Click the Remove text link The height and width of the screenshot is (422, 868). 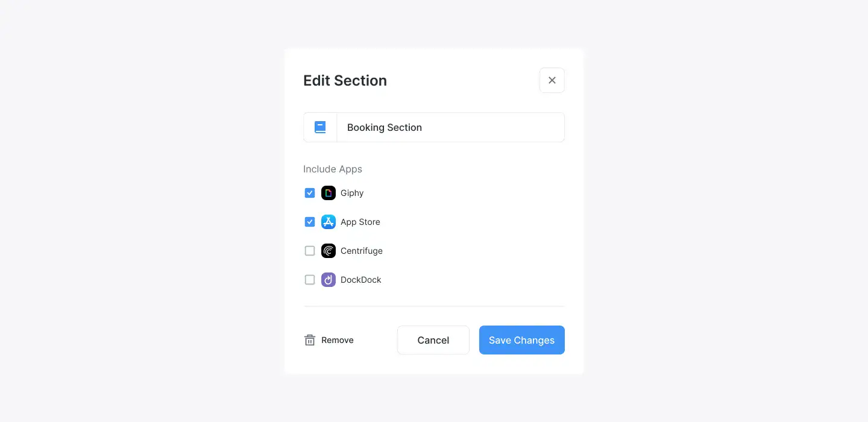coord(338,340)
